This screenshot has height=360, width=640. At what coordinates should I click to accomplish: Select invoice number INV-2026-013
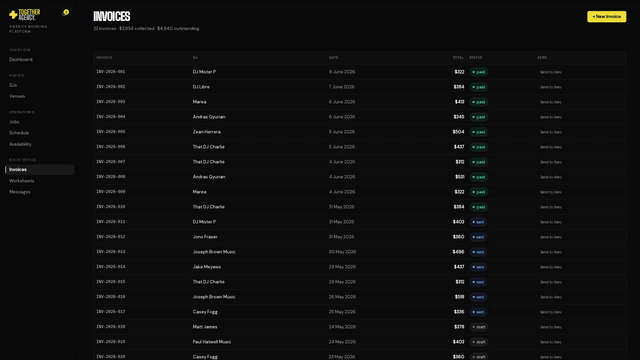click(111, 252)
